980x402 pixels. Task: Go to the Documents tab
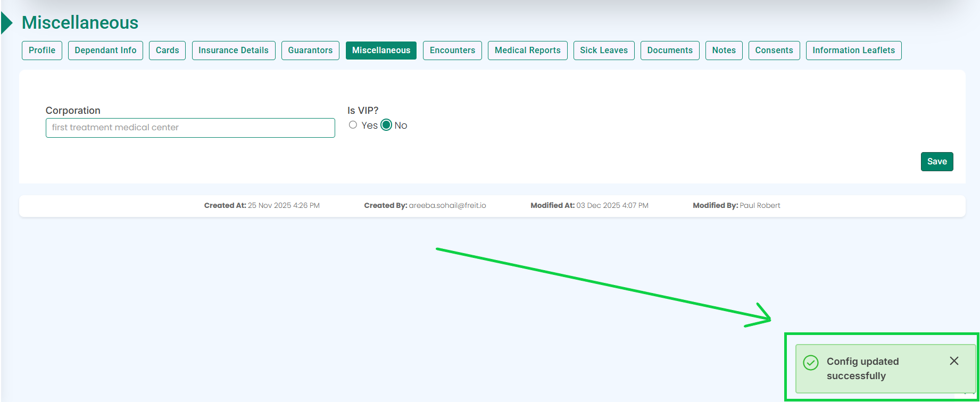tap(670, 51)
